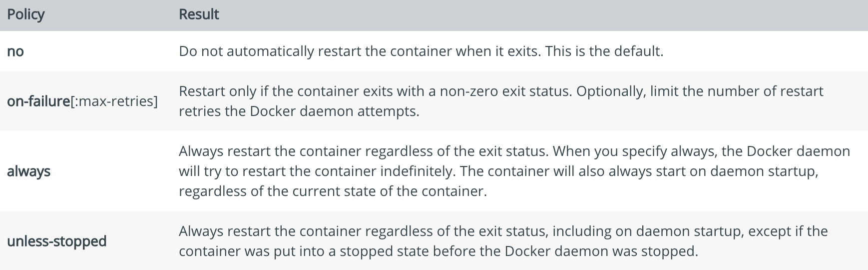Select the 'no' policy name
The width and height of the screenshot is (868, 270).
click(x=15, y=51)
